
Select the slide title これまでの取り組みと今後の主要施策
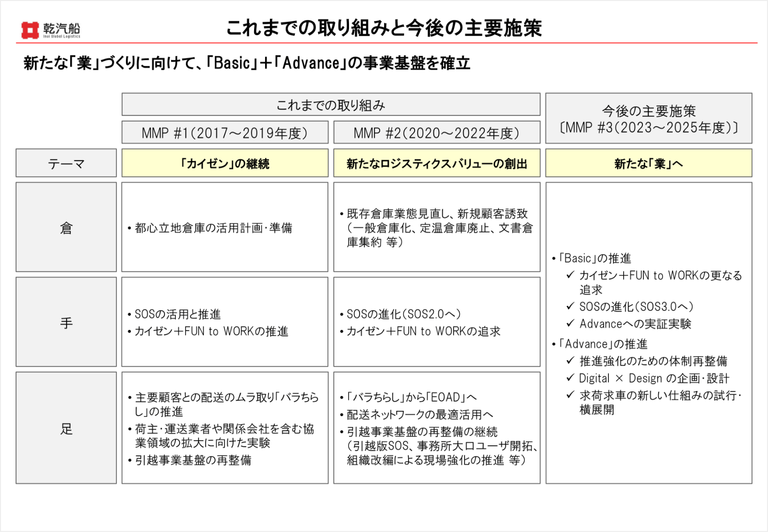(384, 28)
